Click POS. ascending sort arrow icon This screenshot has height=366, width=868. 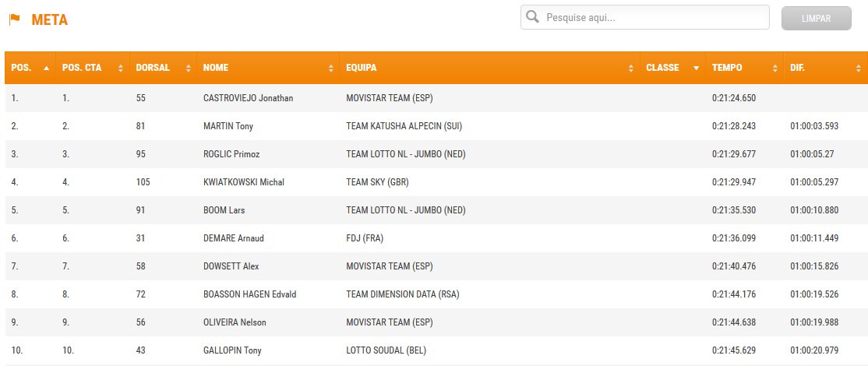tap(47, 69)
